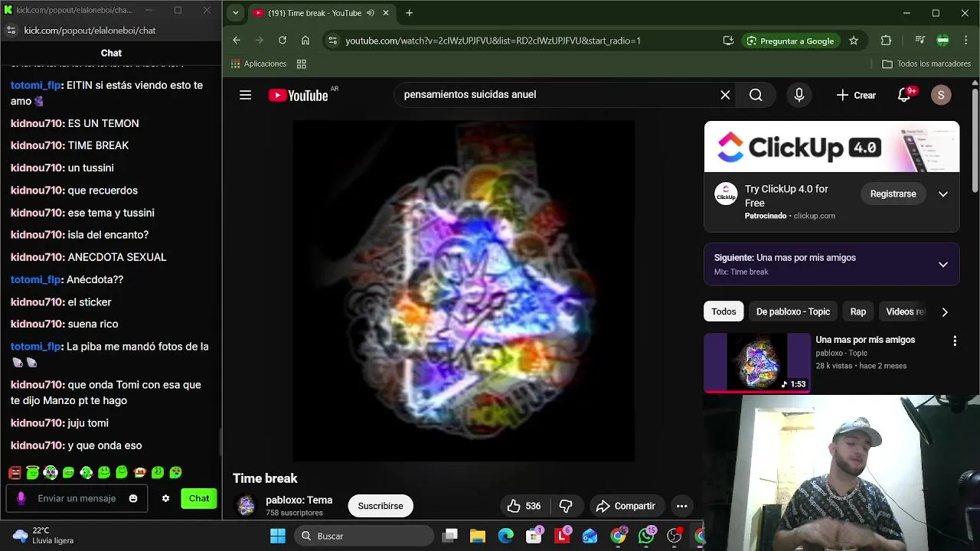
Task: Open a new Chrome tab
Action: [410, 13]
